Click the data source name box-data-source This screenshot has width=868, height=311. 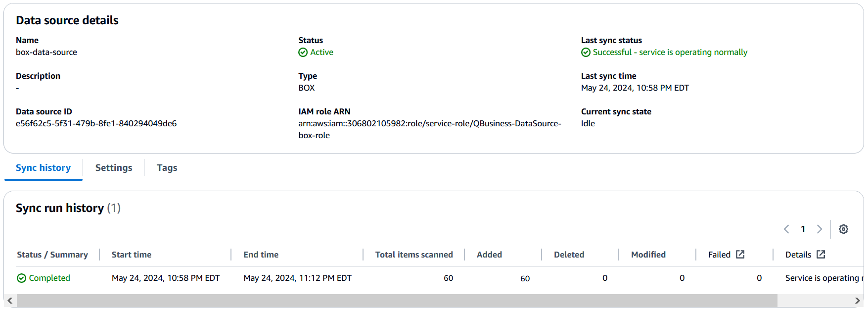pos(46,52)
